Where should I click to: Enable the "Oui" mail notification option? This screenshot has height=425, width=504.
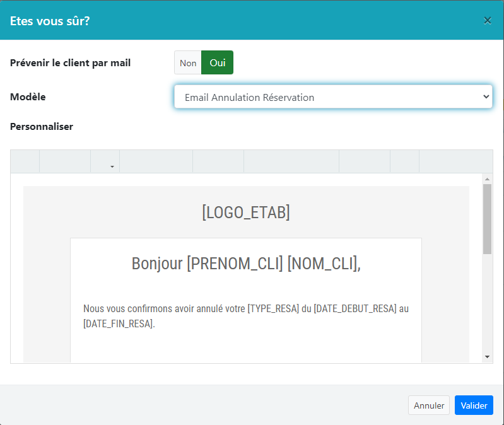[218, 63]
